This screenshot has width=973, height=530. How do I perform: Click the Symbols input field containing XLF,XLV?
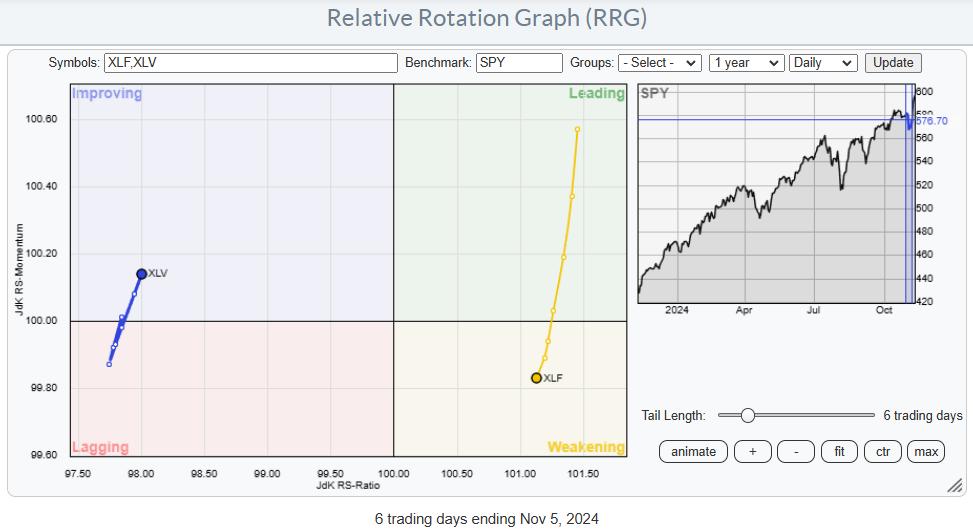pos(251,63)
